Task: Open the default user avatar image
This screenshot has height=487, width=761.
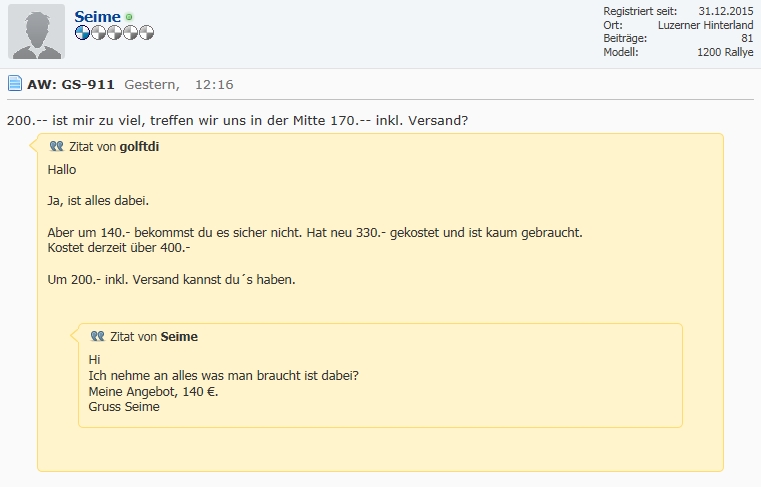Action: pyautogui.click(x=36, y=31)
